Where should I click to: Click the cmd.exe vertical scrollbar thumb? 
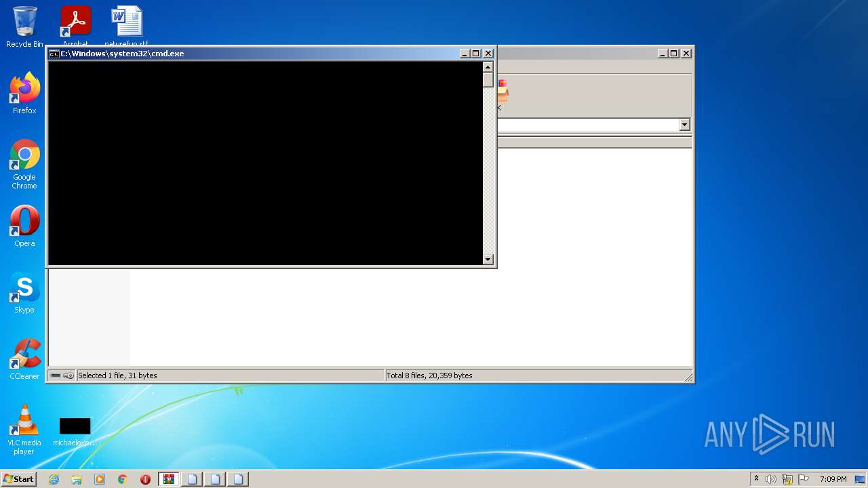point(488,79)
